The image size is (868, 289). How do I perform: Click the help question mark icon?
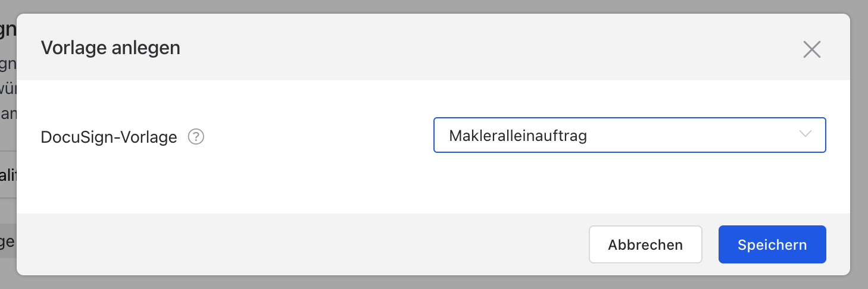pyautogui.click(x=196, y=137)
